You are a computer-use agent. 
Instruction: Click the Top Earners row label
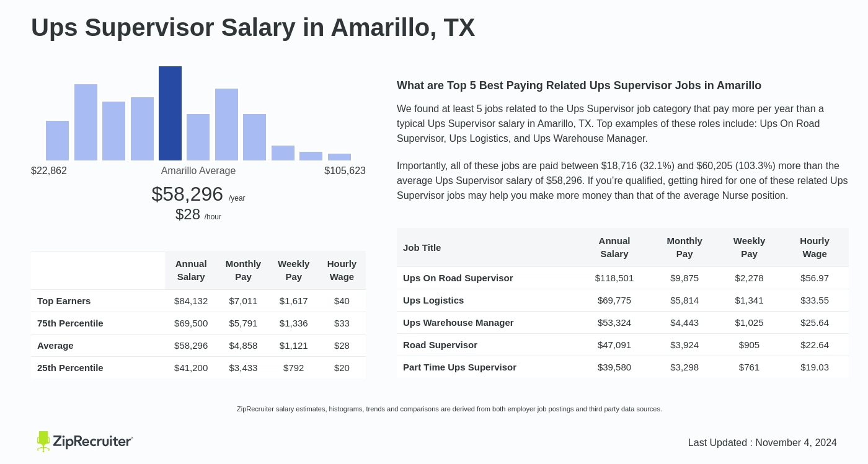(64, 300)
